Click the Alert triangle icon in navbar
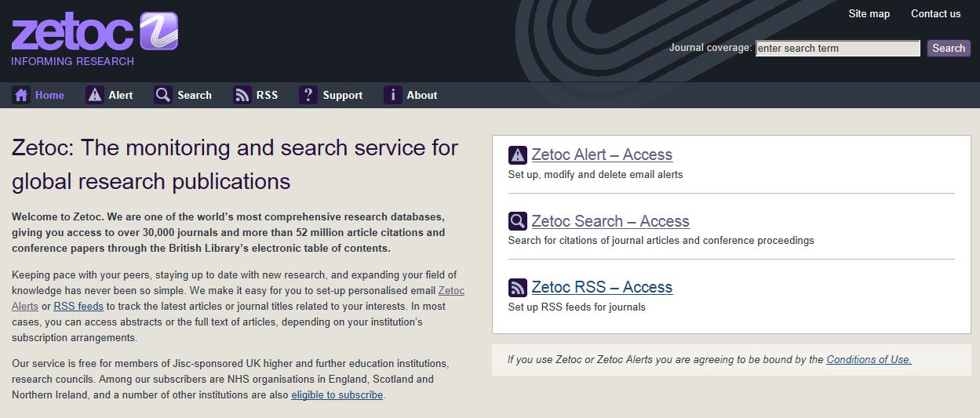The width and height of the screenshot is (980, 418). (95, 95)
